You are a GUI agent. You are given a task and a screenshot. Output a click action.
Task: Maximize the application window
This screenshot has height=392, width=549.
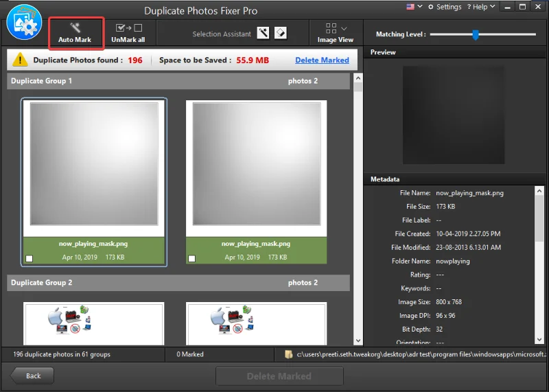pos(522,7)
